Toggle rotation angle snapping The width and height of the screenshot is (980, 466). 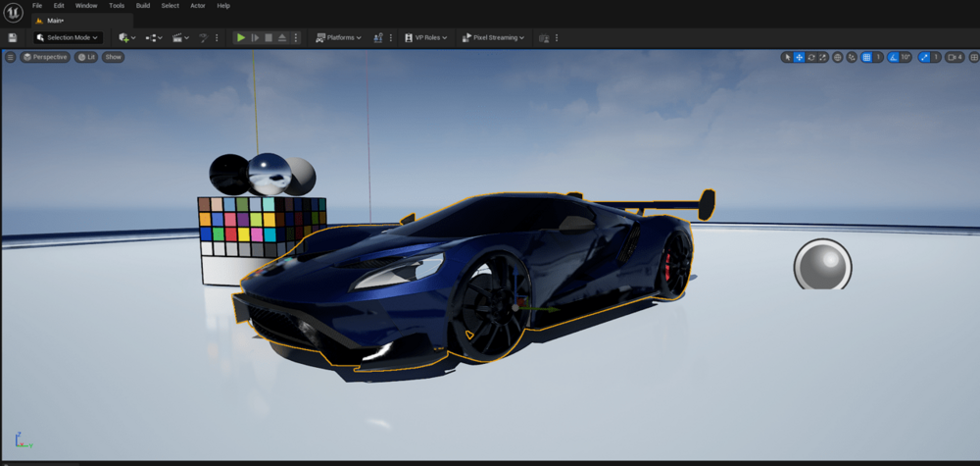[893, 57]
